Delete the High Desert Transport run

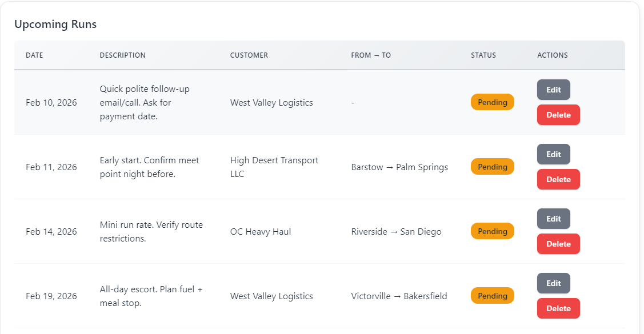tap(558, 179)
